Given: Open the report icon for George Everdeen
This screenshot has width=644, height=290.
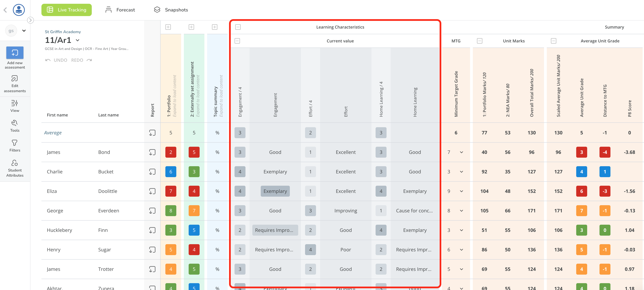Looking at the screenshot, I should (152, 210).
